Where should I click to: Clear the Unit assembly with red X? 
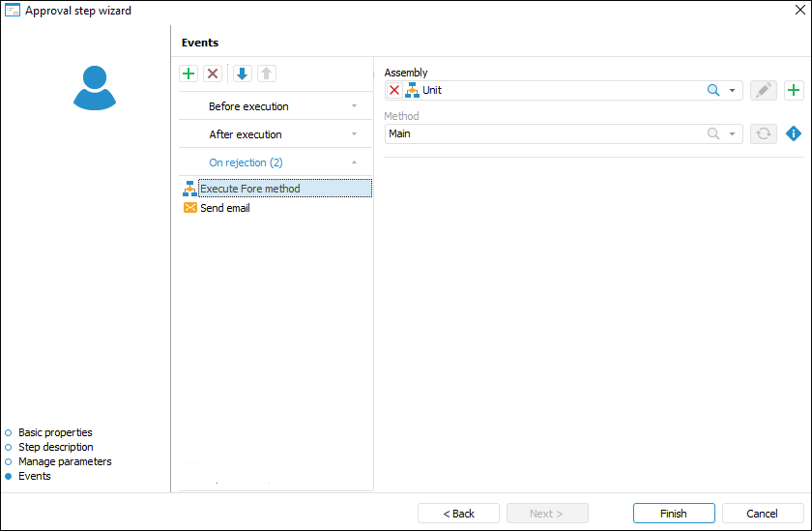[x=394, y=90]
